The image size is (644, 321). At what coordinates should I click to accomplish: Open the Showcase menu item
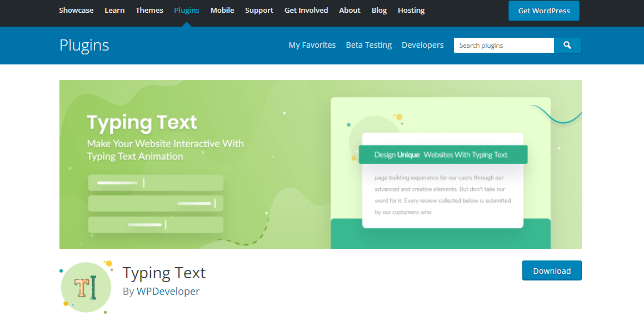[x=76, y=10]
